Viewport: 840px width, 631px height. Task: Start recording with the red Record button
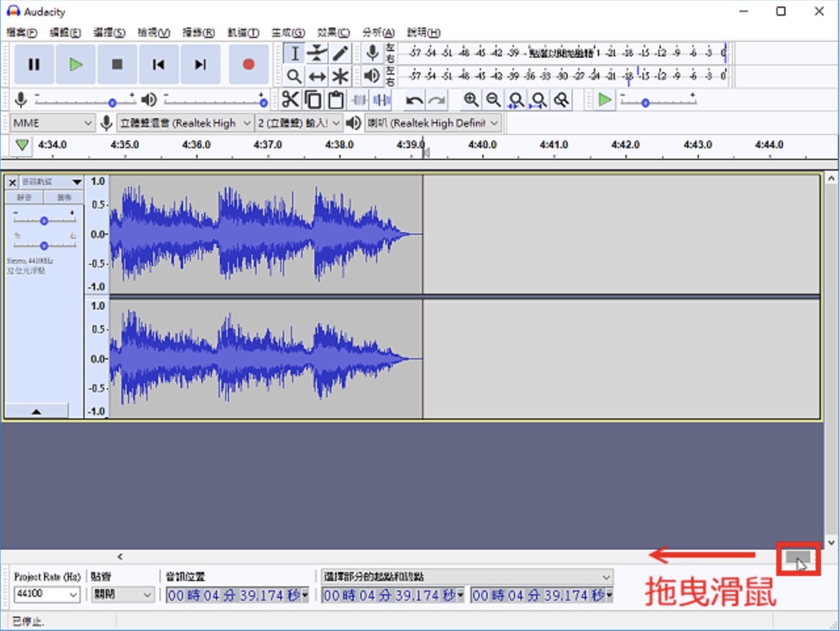[248, 64]
